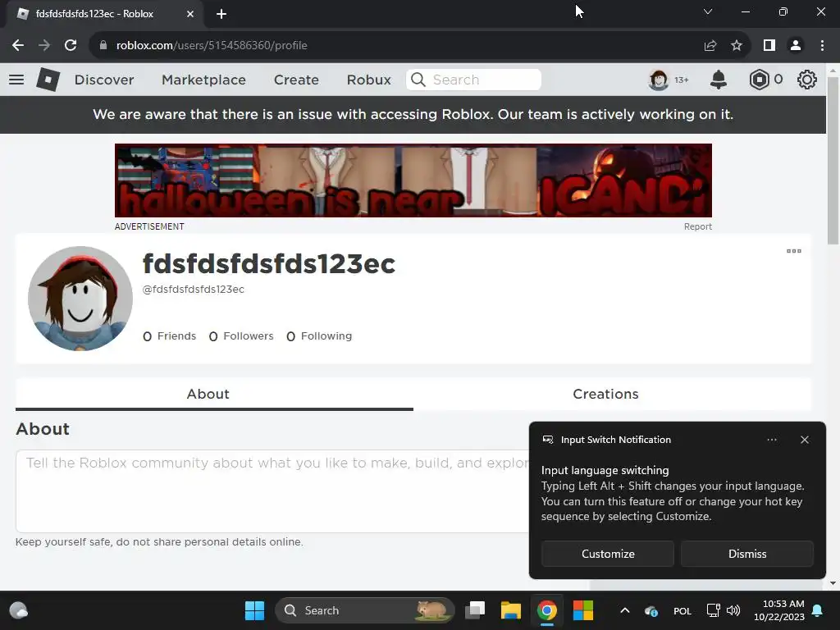Image resolution: width=840 pixels, height=630 pixels.
Task: Open the Roblox hamburger navigation menu
Action: coord(16,80)
